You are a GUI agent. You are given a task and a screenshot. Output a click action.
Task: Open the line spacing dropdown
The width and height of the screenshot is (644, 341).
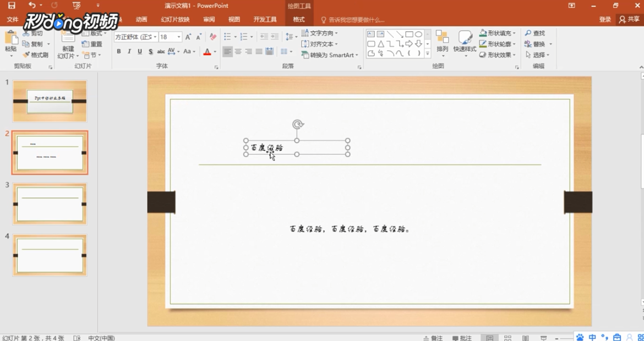[291, 37]
